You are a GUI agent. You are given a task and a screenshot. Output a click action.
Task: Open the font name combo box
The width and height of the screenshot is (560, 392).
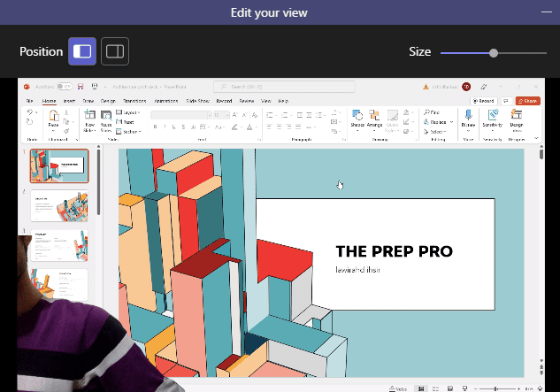pos(181,115)
